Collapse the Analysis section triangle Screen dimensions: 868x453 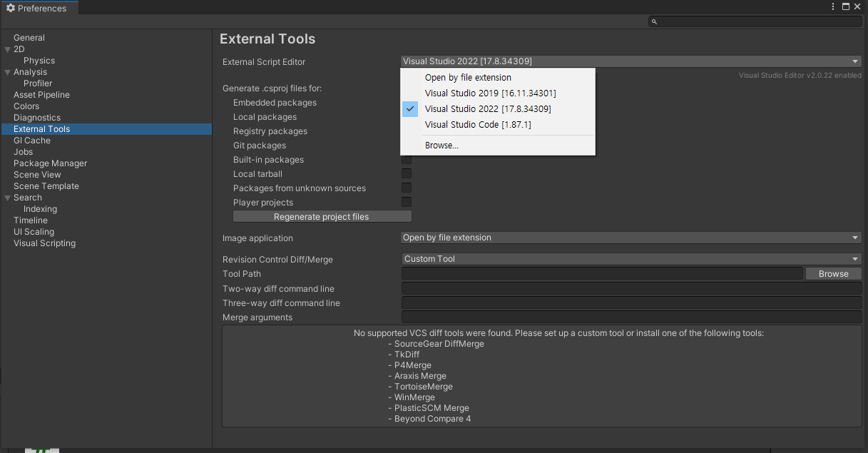click(7, 72)
